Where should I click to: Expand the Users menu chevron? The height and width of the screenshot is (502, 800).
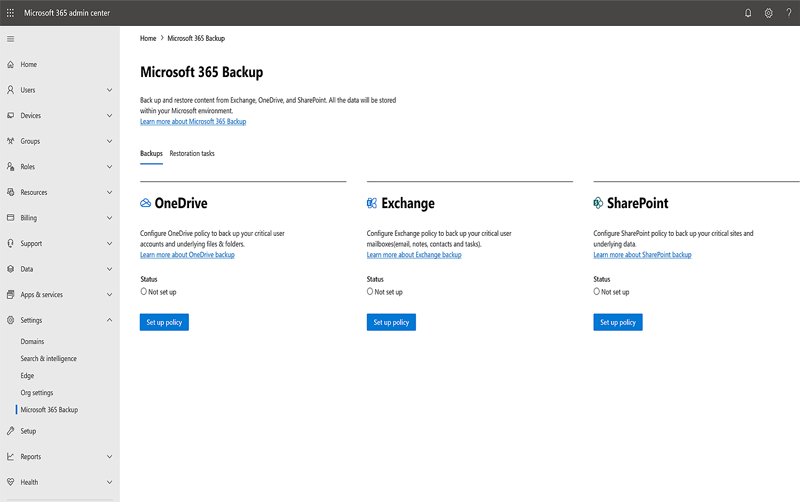[x=109, y=90]
